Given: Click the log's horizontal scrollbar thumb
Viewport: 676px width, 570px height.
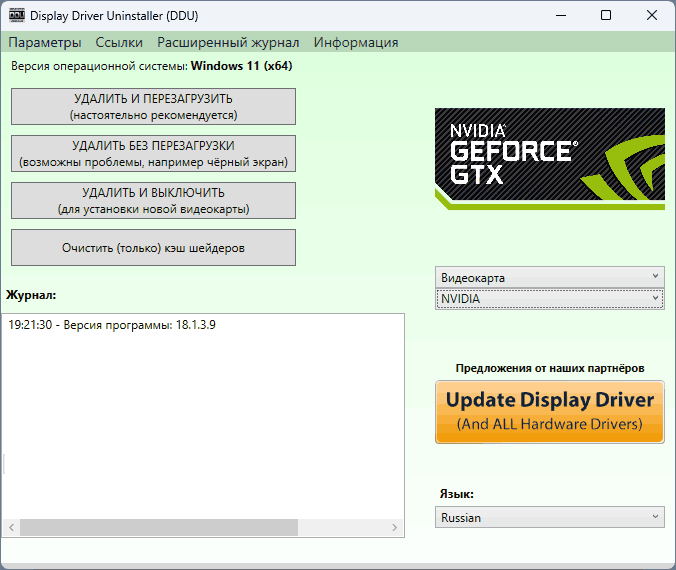Looking at the screenshot, I should 159,527.
